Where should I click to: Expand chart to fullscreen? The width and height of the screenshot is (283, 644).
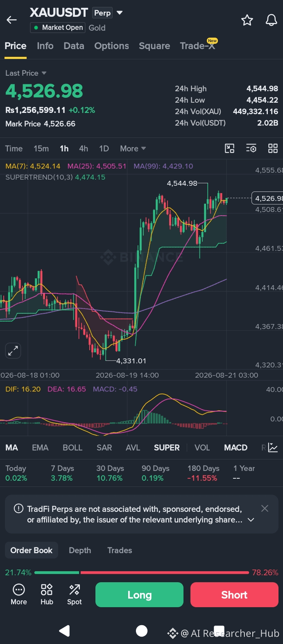(13, 351)
